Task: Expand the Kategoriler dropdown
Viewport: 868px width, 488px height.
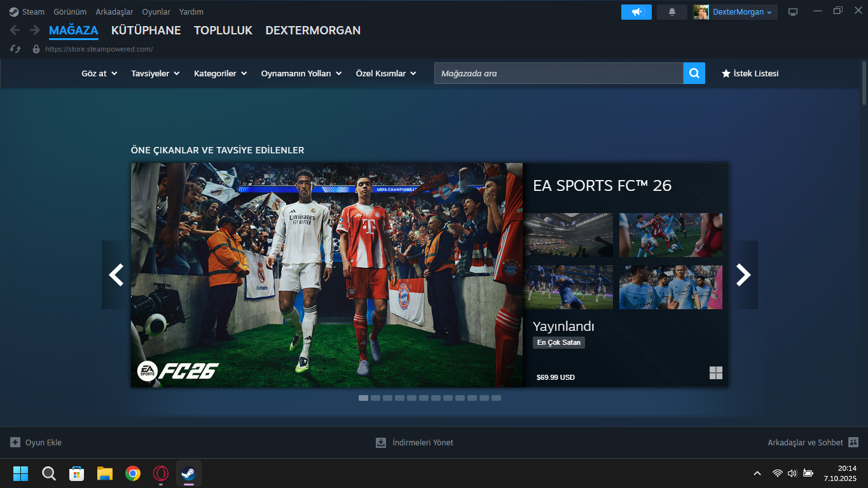Action: pyautogui.click(x=221, y=73)
